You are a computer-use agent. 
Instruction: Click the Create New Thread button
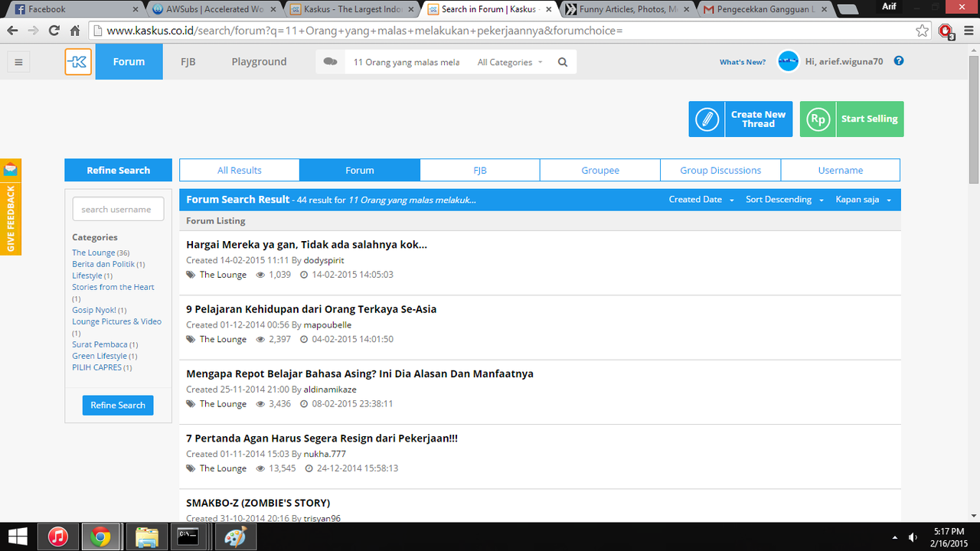click(740, 119)
